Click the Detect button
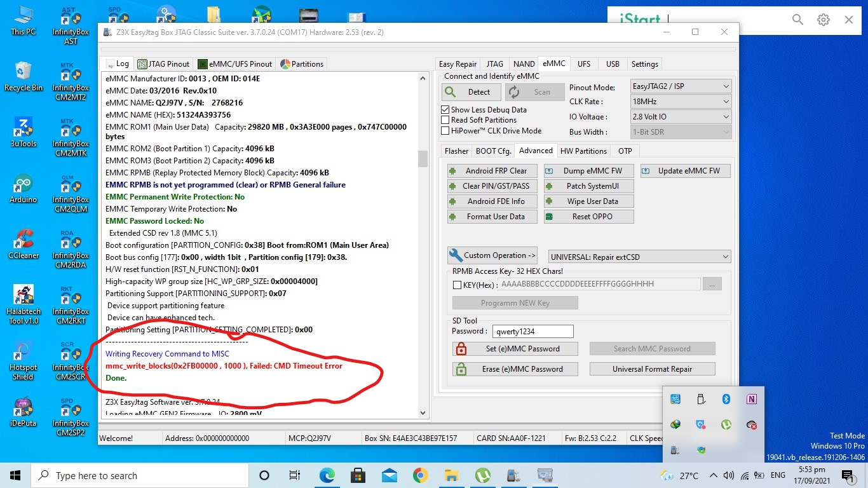 [x=471, y=92]
